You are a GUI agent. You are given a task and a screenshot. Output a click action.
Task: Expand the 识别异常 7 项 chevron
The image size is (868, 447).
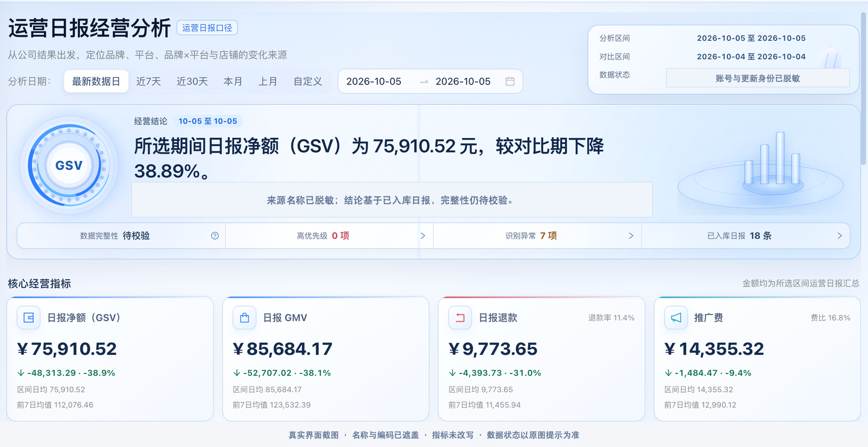click(x=631, y=236)
